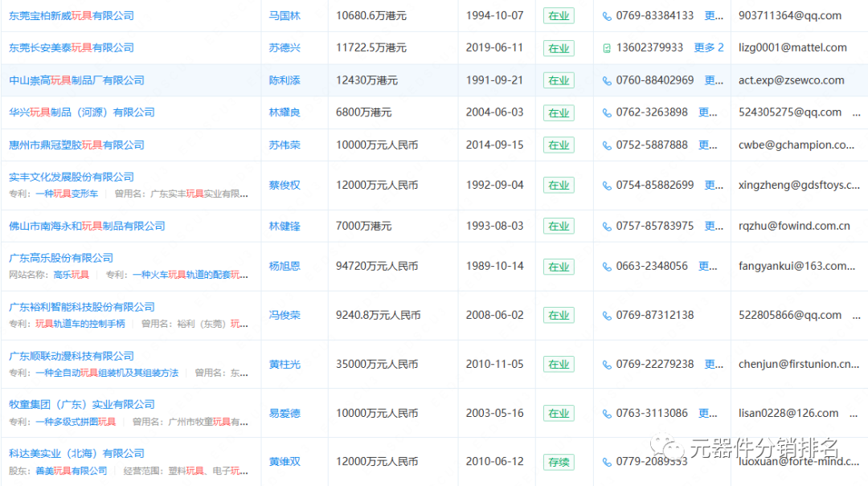Open 科达美实业（北海）有限公司 link
868x486 pixels.
click(x=76, y=453)
